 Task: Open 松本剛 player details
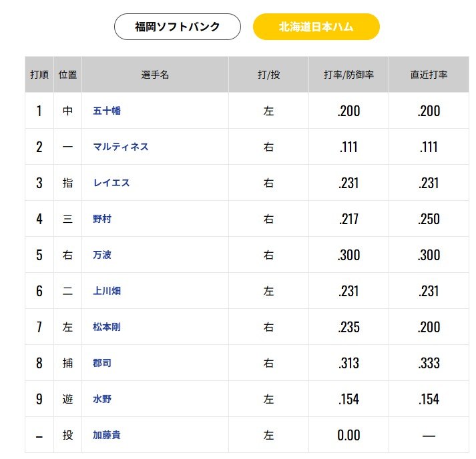tap(107, 327)
